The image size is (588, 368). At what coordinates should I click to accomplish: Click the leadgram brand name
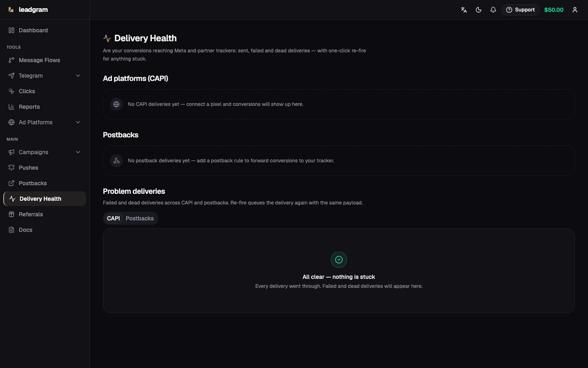33,10
